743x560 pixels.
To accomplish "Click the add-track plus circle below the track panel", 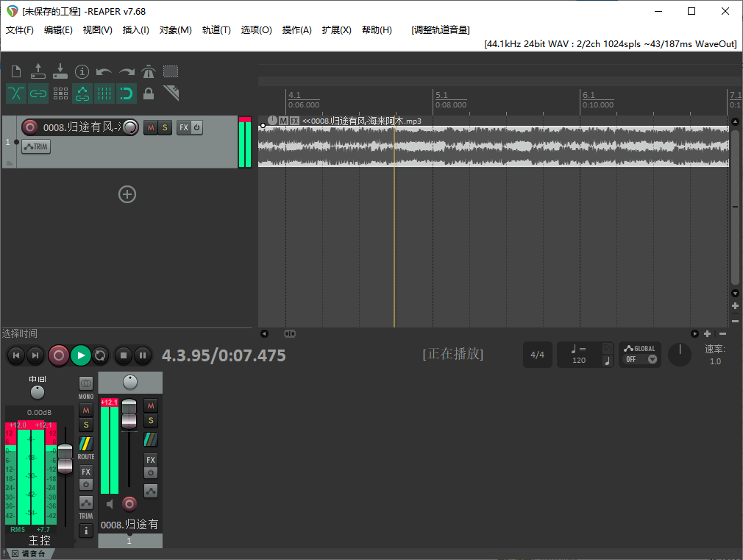I will click(127, 194).
